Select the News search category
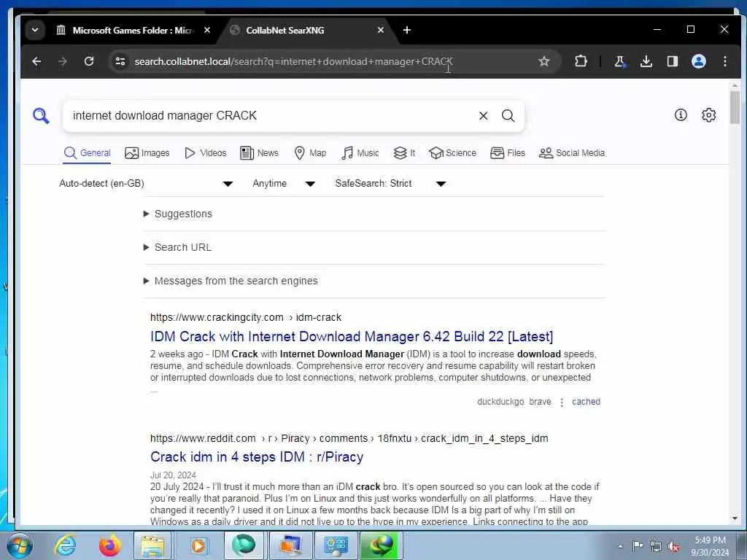Viewport: 747px width, 560px height. (259, 153)
